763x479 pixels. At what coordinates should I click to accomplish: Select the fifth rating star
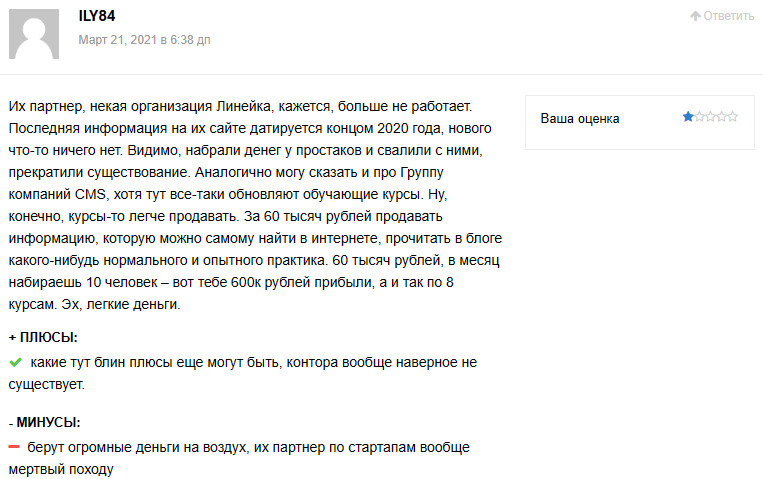click(733, 117)
